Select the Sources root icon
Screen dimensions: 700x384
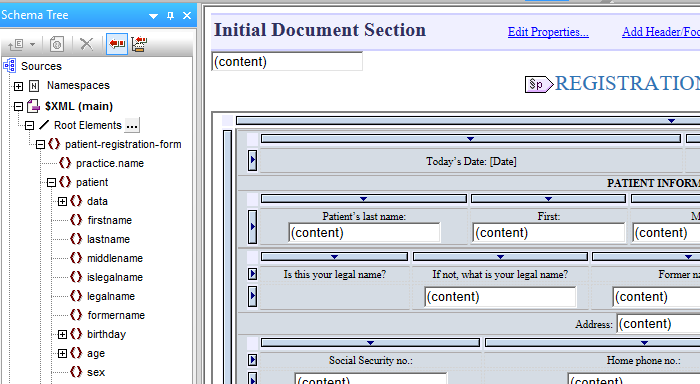(10, 66)
